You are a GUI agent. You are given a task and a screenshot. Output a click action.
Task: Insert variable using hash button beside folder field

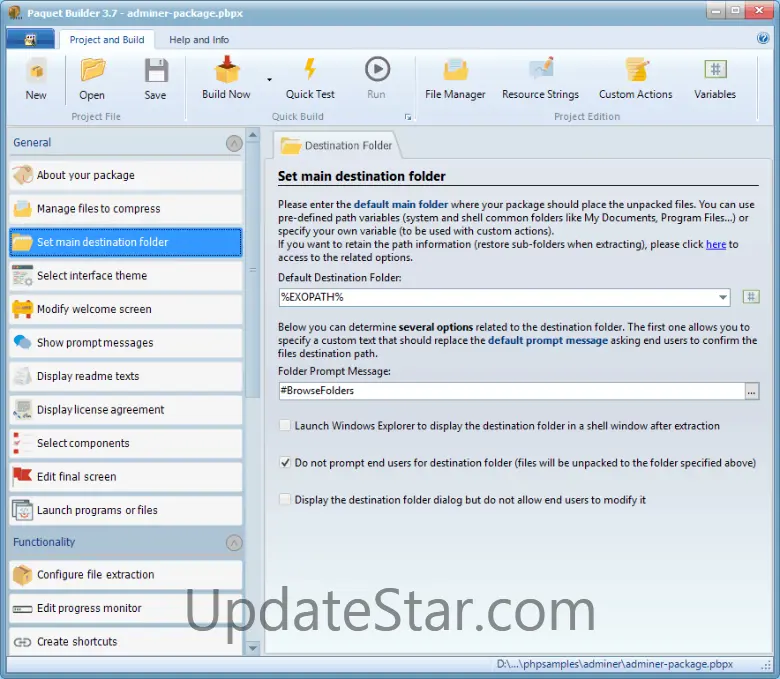[751, 297]
